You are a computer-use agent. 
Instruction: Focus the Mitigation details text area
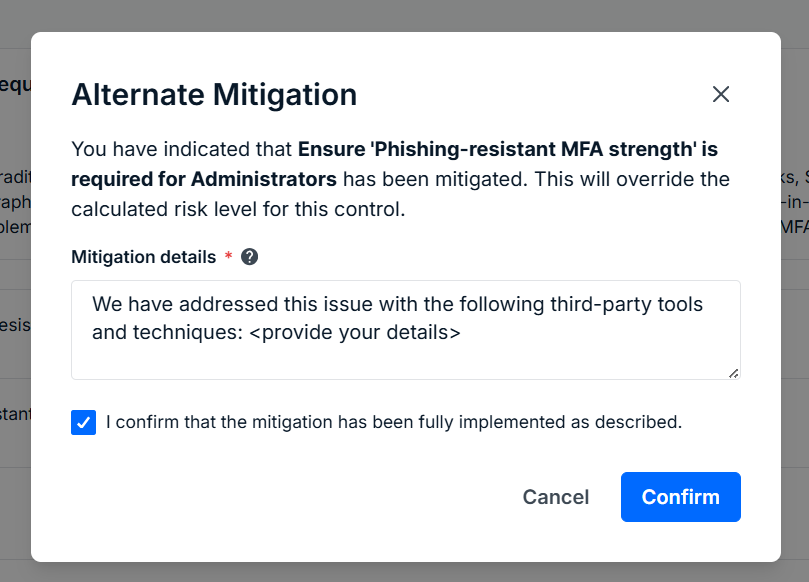pos(406,330)
